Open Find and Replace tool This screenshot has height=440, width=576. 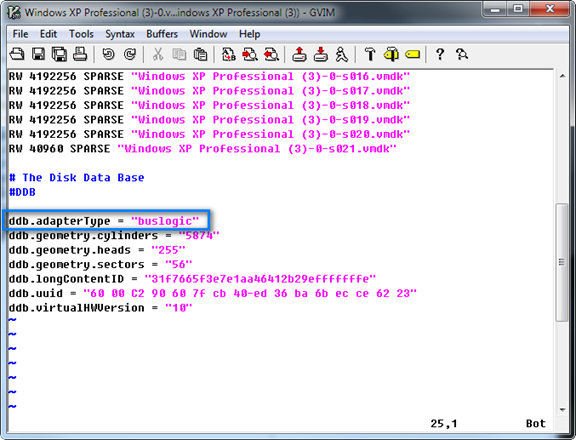pyautogui.click(x=228, y=54)
